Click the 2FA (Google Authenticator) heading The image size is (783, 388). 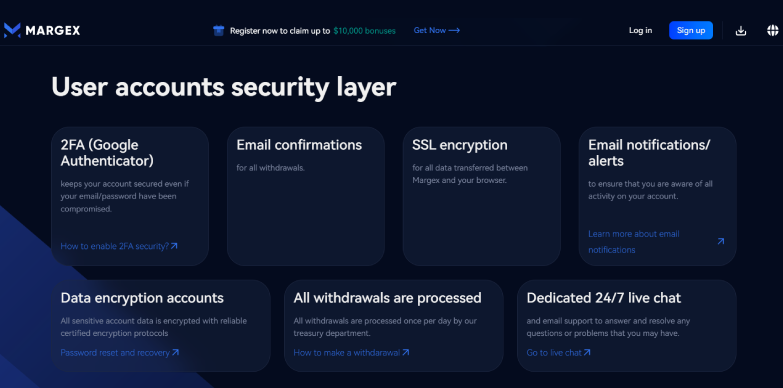tap(107, 153)
